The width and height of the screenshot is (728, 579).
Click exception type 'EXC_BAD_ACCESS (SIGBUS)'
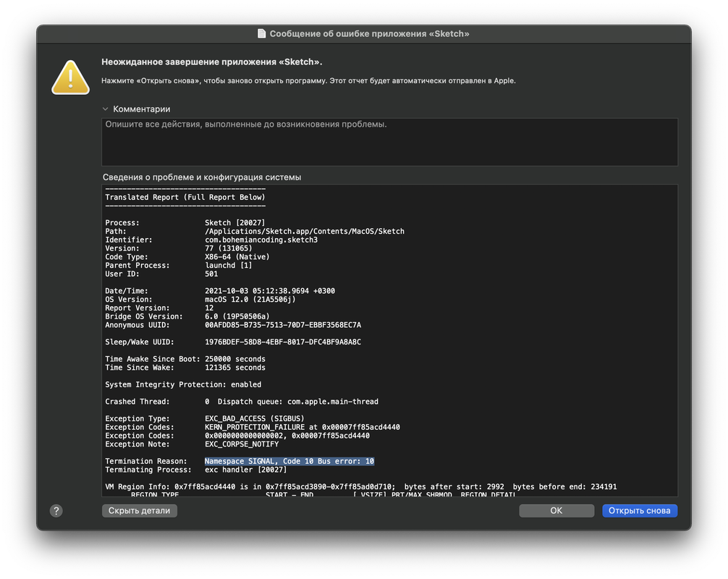coord(255,419)
